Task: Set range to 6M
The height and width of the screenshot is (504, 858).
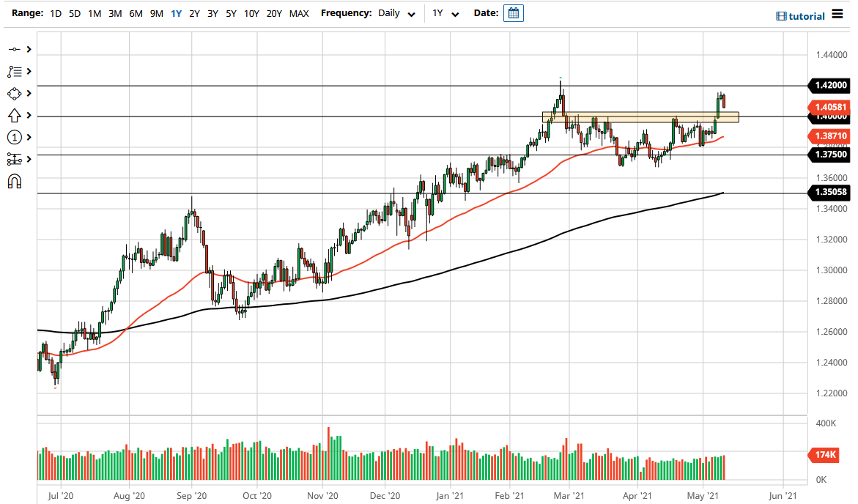Action: (x=136, y=14)
